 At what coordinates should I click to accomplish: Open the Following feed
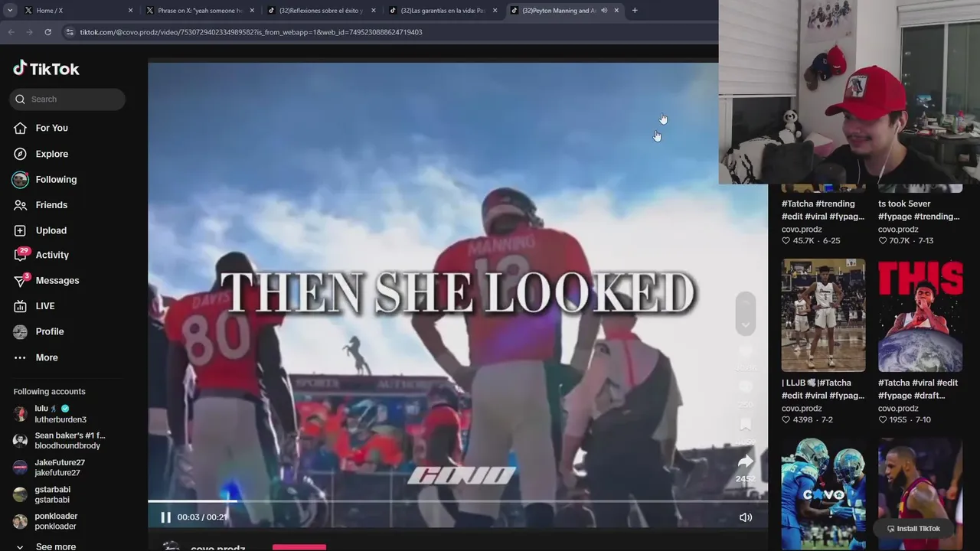coord(45,179)
